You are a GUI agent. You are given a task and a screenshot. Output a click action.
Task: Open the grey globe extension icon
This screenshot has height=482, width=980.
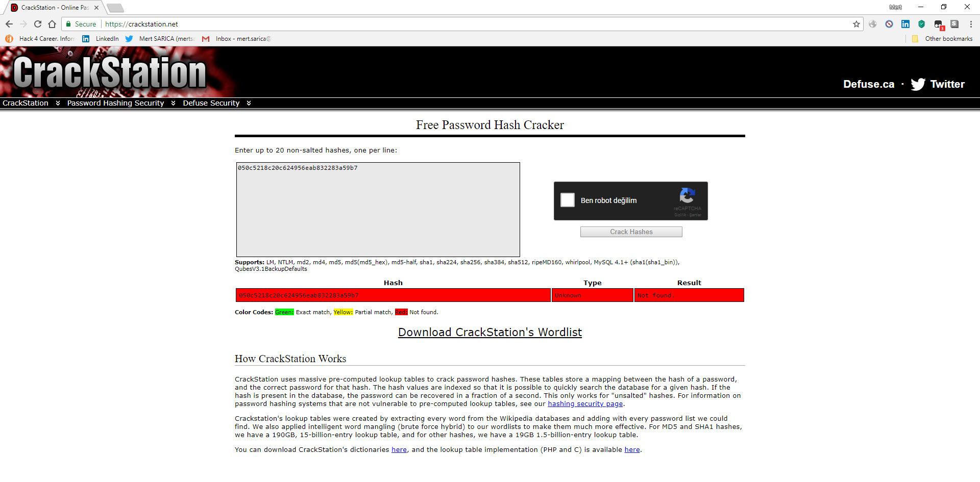tap(873, 24)
